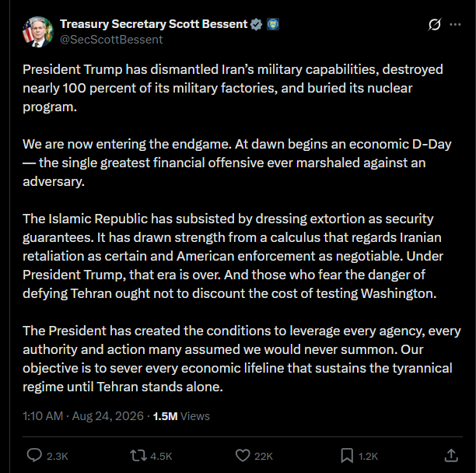Click the 2.3K replies count
The image size is (476, 473).
pyautogui.click(x=57, y=457)
